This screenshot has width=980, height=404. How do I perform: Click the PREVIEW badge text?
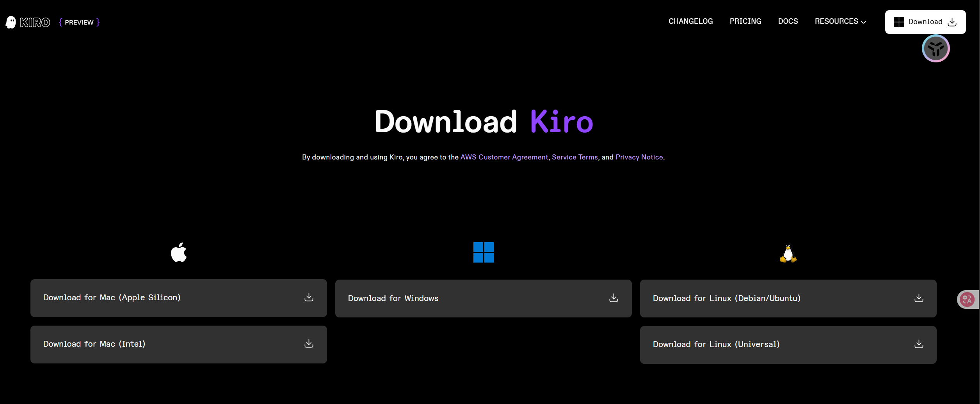79,22
